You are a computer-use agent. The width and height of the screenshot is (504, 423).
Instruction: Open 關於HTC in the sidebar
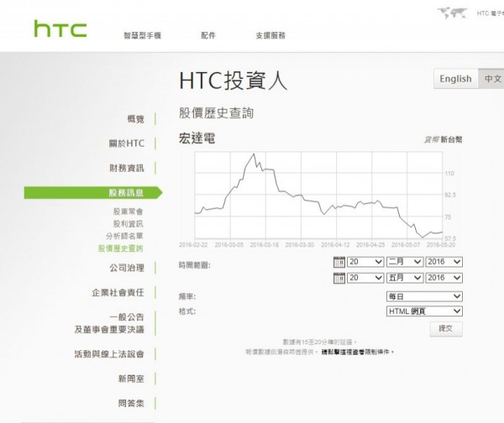[127, 144]
